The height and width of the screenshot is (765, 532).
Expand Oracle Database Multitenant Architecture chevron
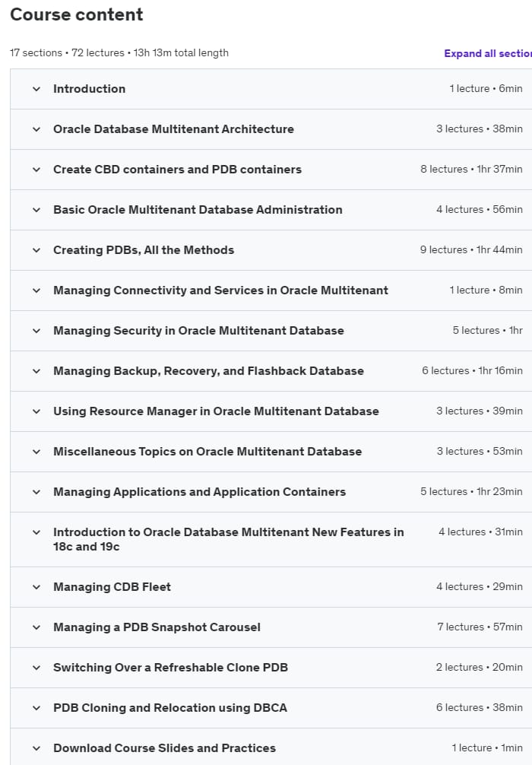tap(36, 129)
